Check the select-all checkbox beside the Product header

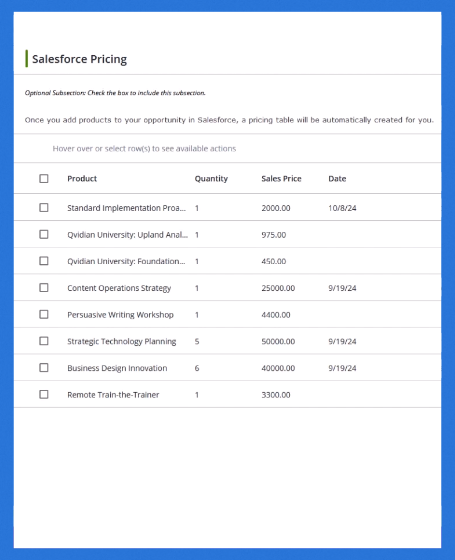(x=44, y=178)
